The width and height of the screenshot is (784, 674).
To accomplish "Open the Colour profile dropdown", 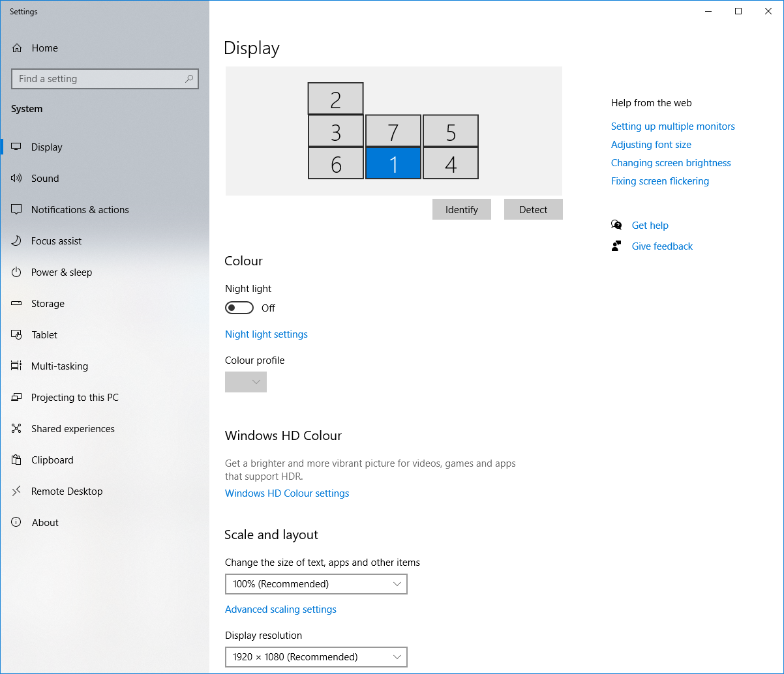I will coord(246,382).
